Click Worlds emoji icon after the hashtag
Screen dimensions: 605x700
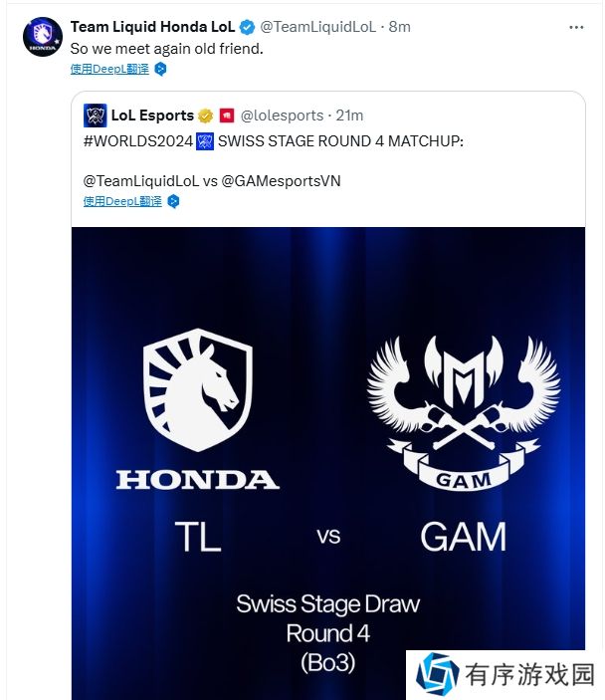[206, 141]
